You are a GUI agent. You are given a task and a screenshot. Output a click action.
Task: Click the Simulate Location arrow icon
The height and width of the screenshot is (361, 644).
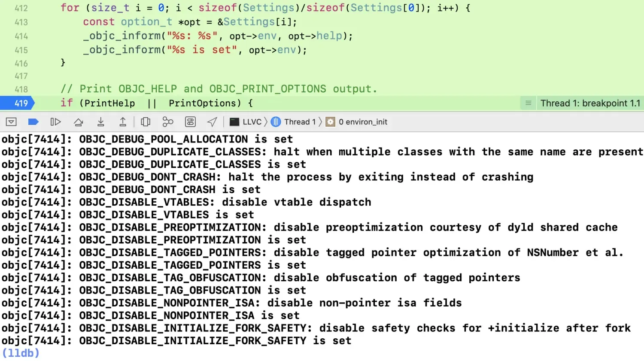tap(212, 122)
